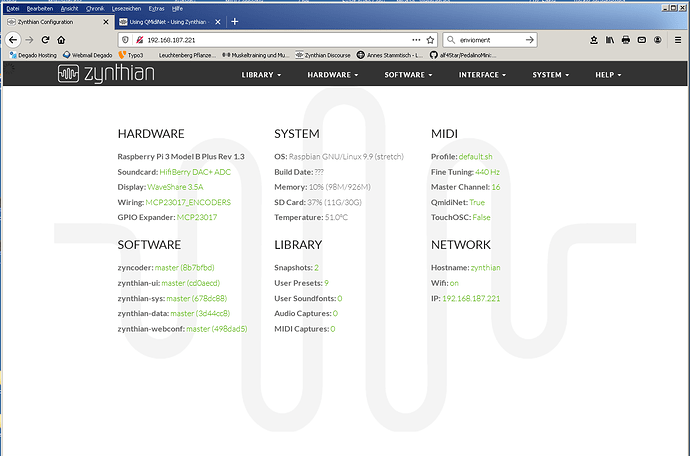Click the Snapshots count link
Screen dimensions: 690x456
click(316, 268)
